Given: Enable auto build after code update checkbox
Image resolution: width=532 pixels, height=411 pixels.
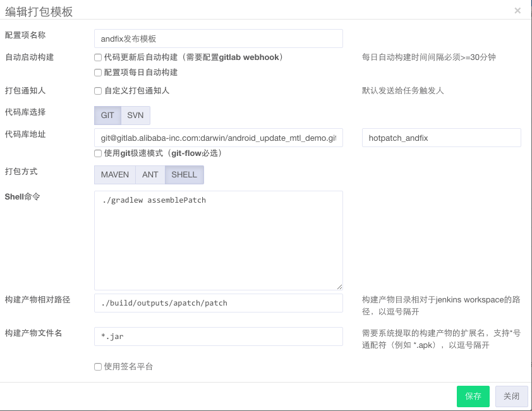Looking at the screenshot, I should [98, 57].
